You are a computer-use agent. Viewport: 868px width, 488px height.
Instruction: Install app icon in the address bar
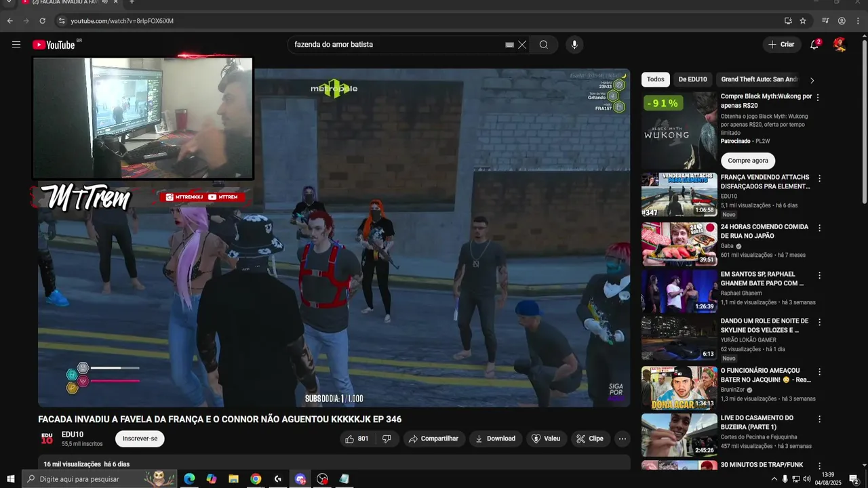pos(788,21)
